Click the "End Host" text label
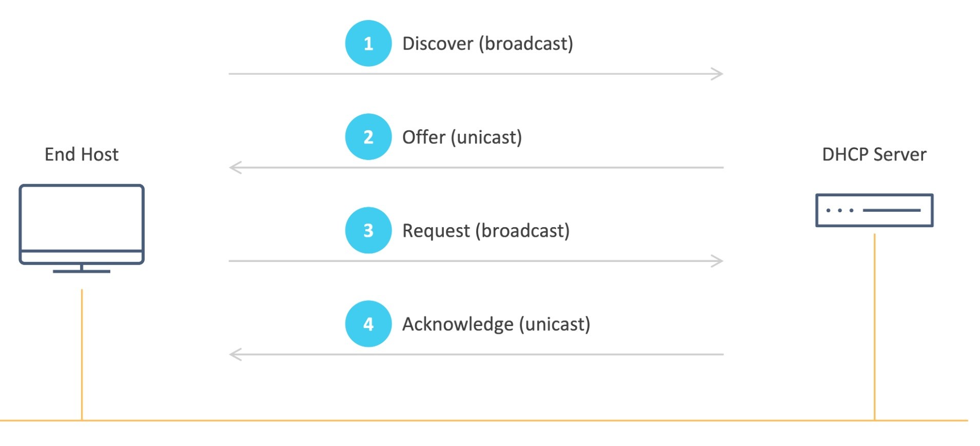Viewport: 980px width, 446px height. 82,154
